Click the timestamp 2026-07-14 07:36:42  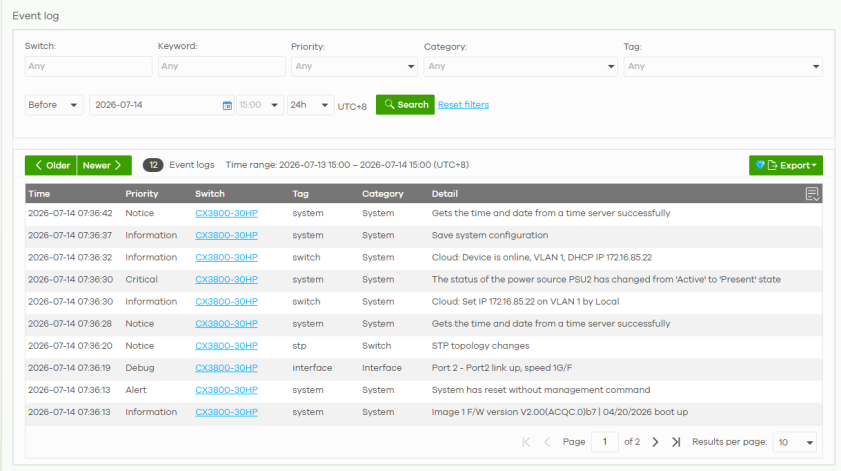pyautogui.click(x=70, y=213)
